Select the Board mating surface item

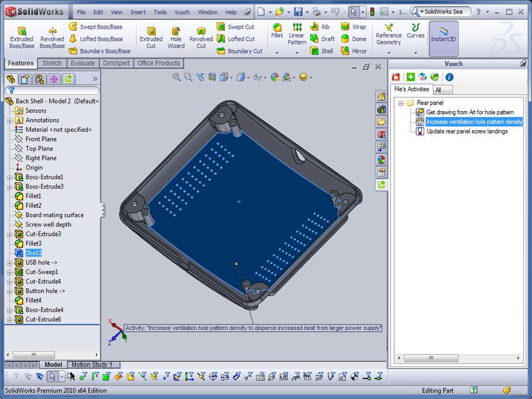click(55, 215)
